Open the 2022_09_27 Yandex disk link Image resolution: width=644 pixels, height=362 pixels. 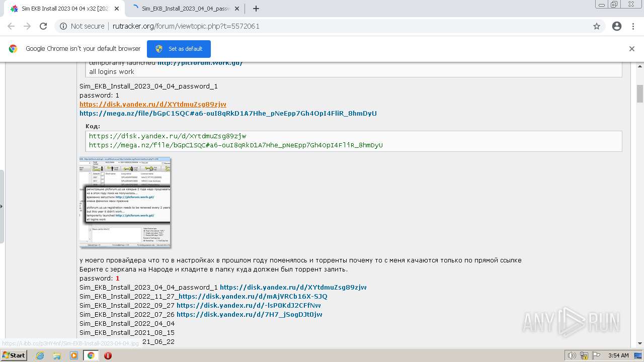(249, 305)
